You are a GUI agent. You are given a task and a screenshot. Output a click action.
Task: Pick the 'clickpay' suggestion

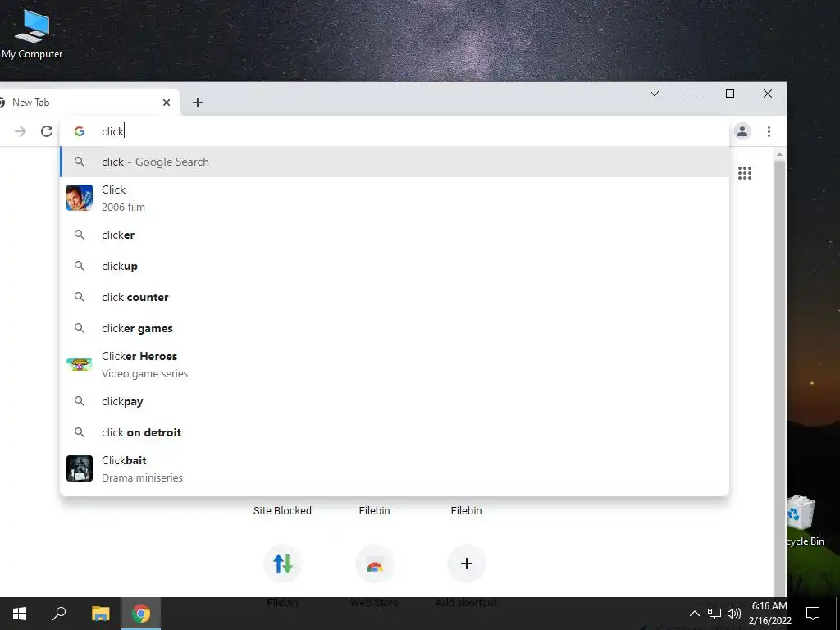(395, 401)
